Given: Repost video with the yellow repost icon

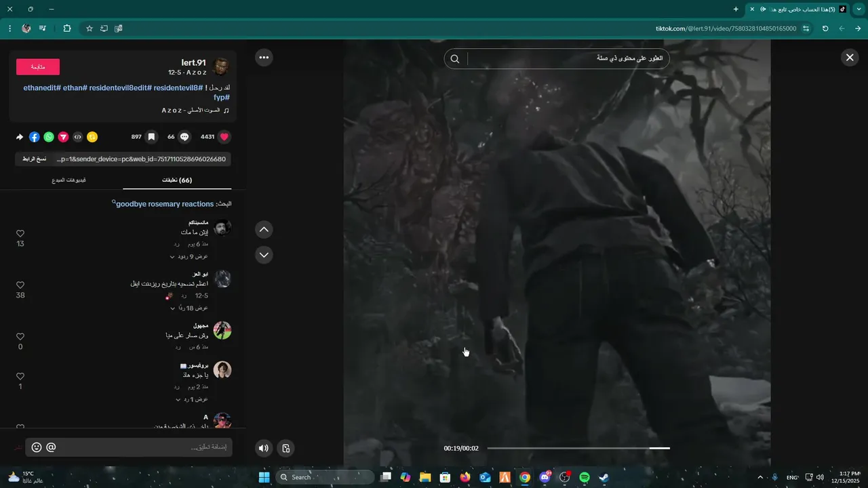Looking at the screenshot, I should tap(92, 137).
